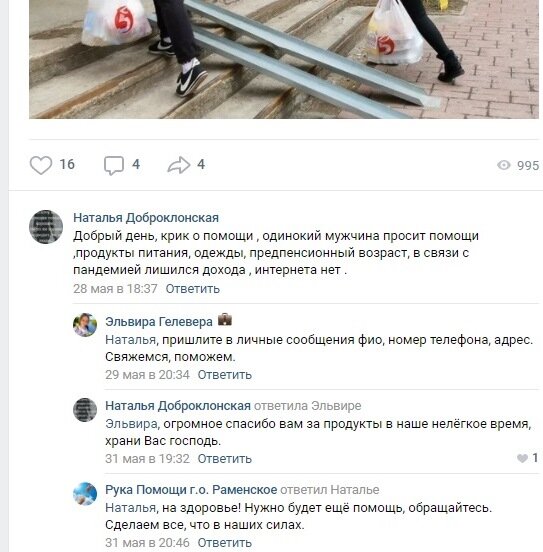
Task: Open Наталья's avatar in the reply thread
Action: pos(85,409)
